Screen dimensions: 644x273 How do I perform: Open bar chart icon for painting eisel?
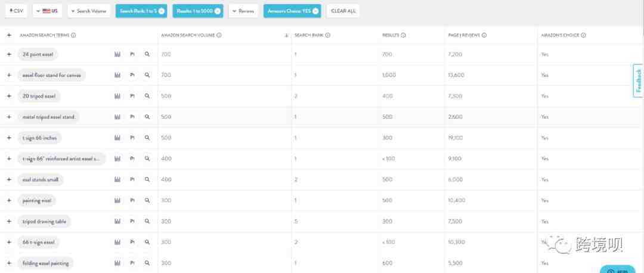click(x=117, y=200)
